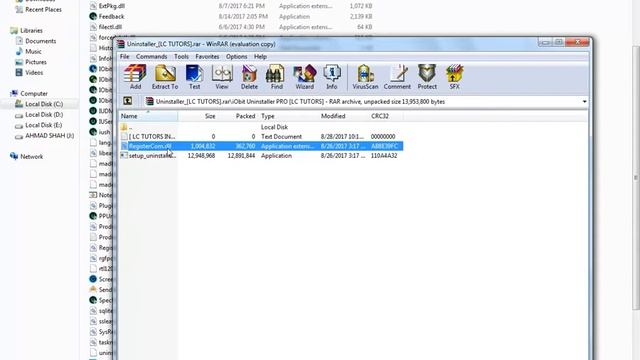Click the Test archive icon
Viewport: 640px width, 360px height.
(x=194, y=77)
